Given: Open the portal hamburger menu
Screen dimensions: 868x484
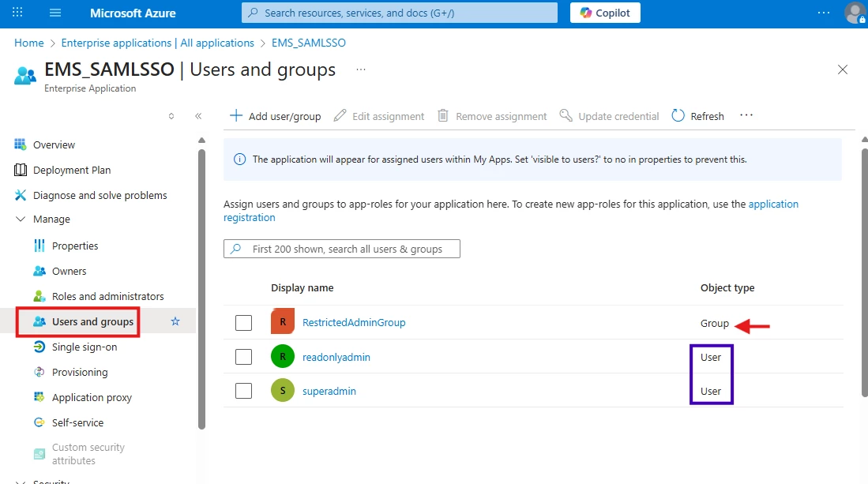Looking at the screenshot, I should (x=55, y=12).
